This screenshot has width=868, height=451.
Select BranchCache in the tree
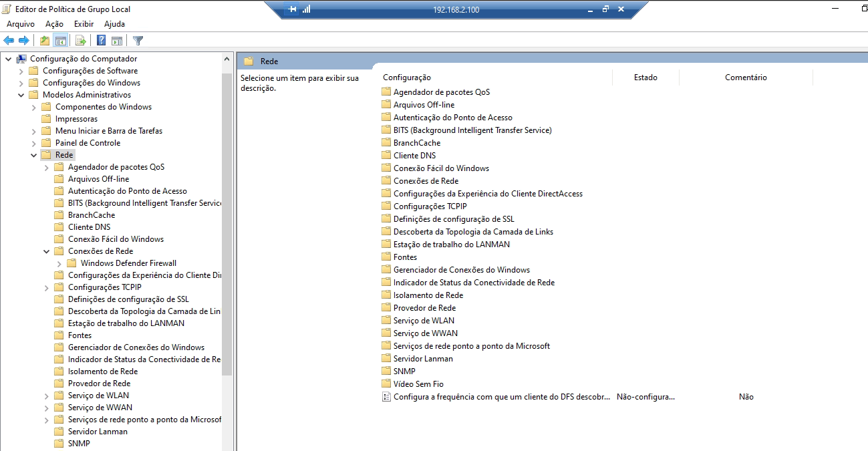click(91, 215)
